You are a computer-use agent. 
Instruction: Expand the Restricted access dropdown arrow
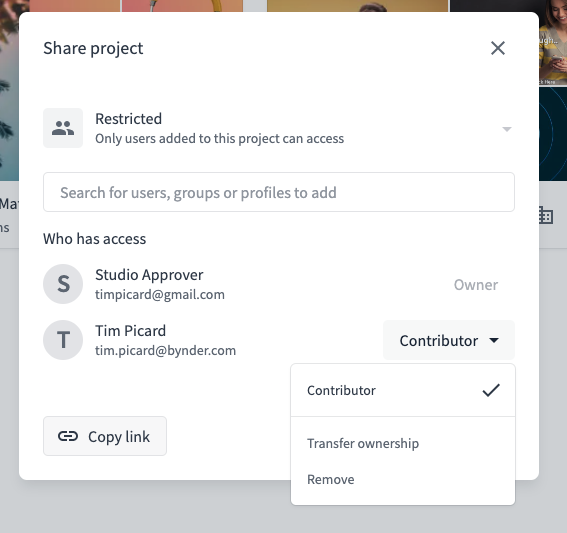pos(507,129)
